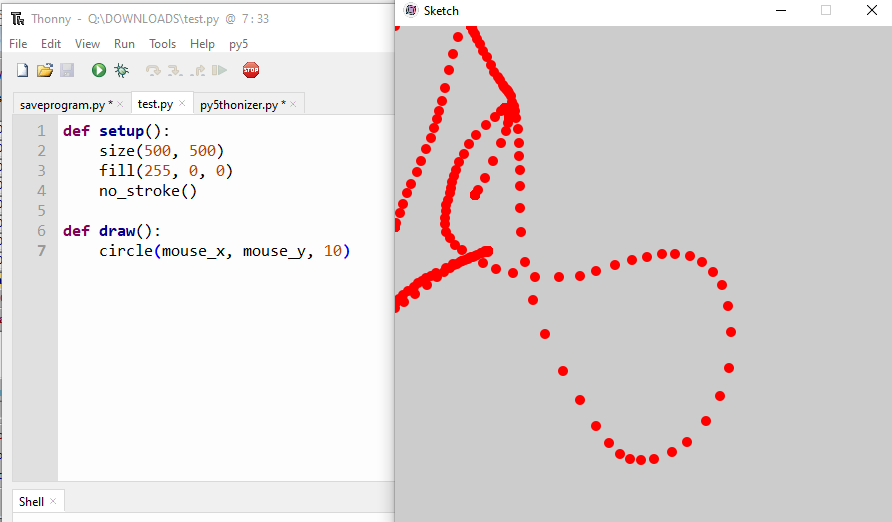Minimize the Sketch window
Image resolution: width=892 pixels, height=522 pixels.
click(781, 10)
